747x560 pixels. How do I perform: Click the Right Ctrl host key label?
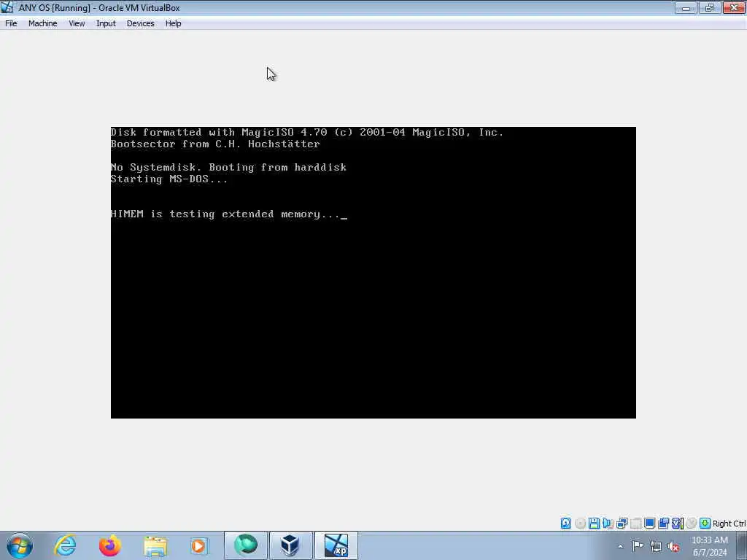pos(729,524)
